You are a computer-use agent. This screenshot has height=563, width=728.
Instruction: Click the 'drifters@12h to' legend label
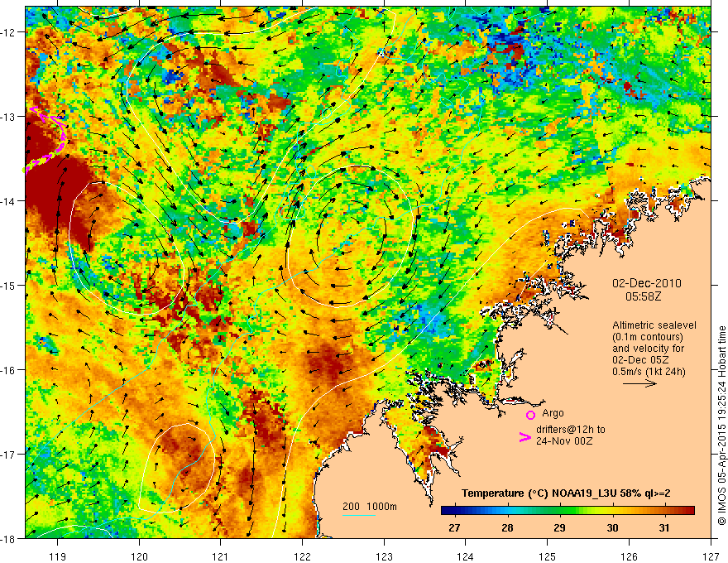(571, 430)
